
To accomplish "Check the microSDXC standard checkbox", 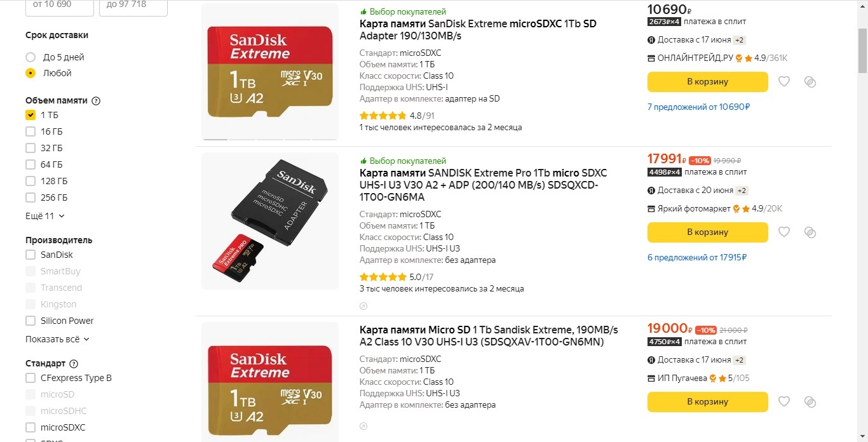I will tap(31, 427).
